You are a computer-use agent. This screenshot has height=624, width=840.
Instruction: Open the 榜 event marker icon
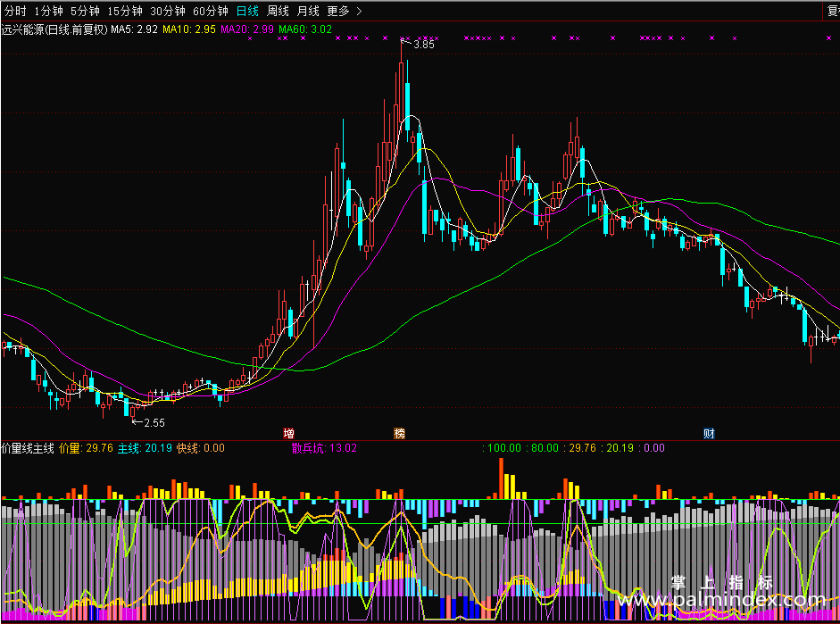click(x=400, y=433)
